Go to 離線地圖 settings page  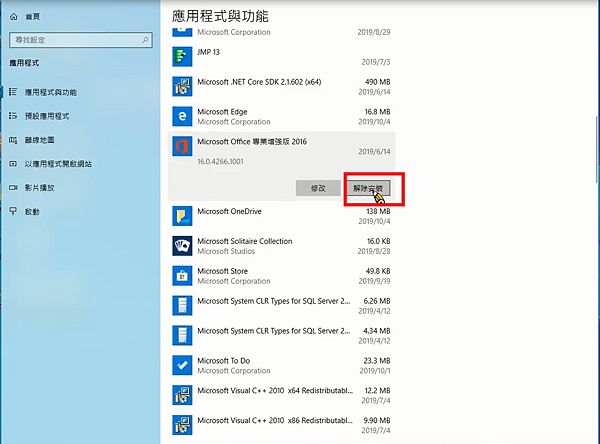40,140
